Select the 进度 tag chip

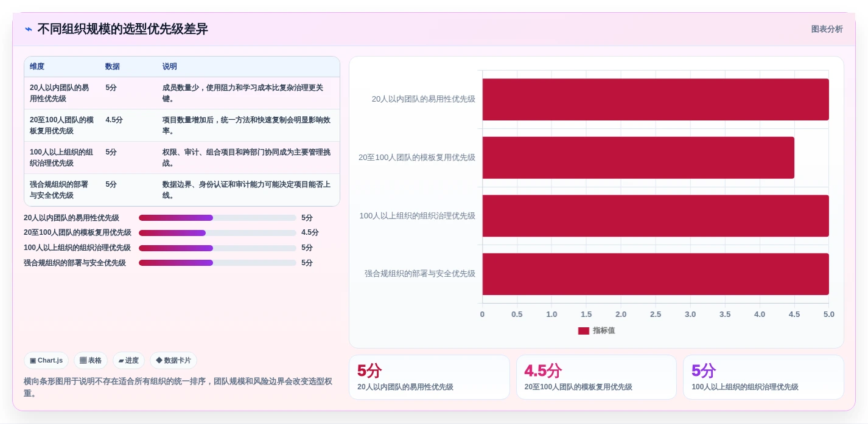[128, 360]
